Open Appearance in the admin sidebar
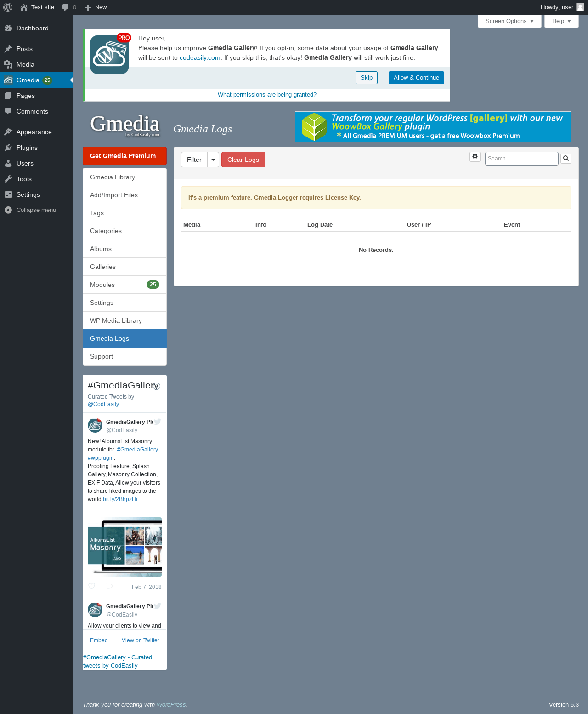588x714 pixels. pos(37,132)
